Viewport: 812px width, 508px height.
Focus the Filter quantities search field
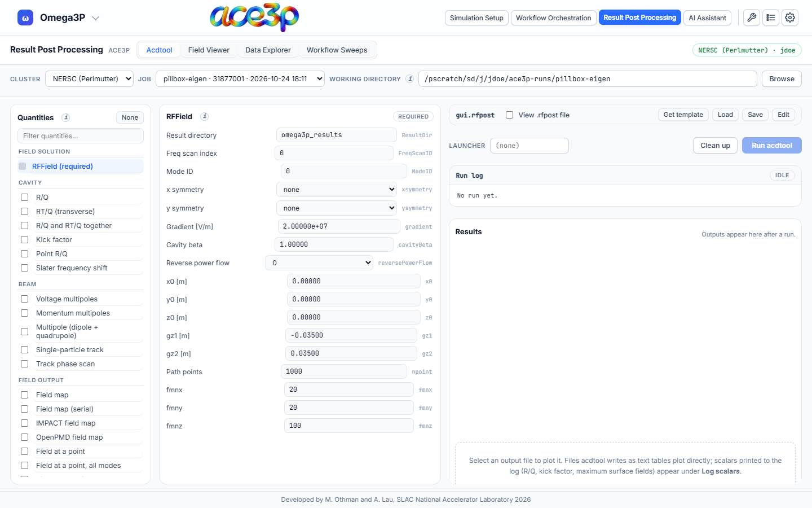click(x=81, y=136)
